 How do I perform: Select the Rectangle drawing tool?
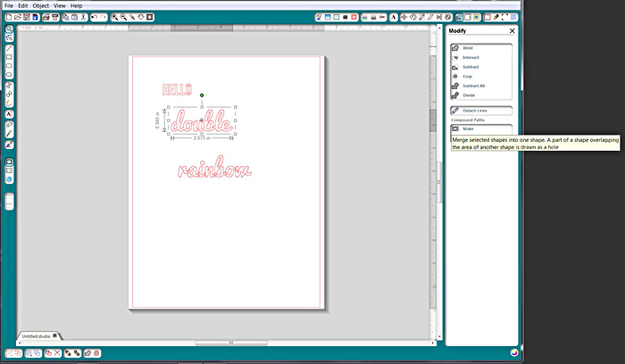click(9, 57)
